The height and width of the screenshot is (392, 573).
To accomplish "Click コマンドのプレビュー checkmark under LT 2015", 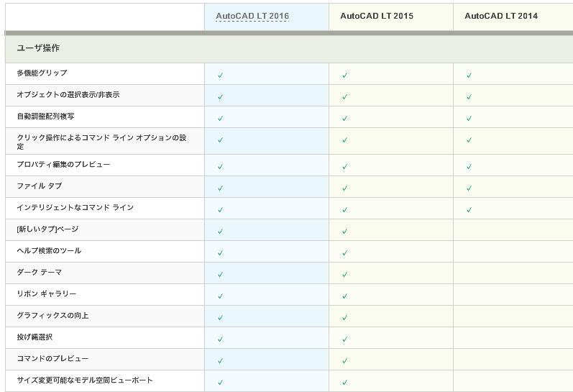I will pyautogui.click(x=344, y=361).
